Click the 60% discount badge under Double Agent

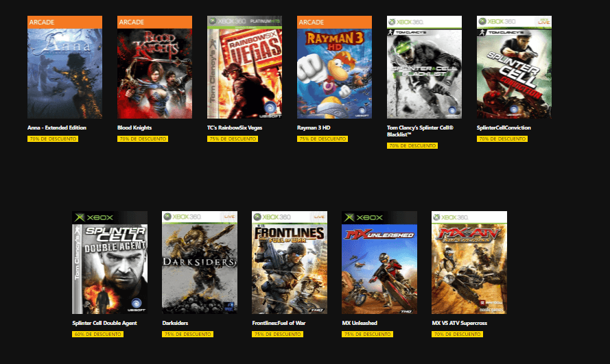point(97,334)
